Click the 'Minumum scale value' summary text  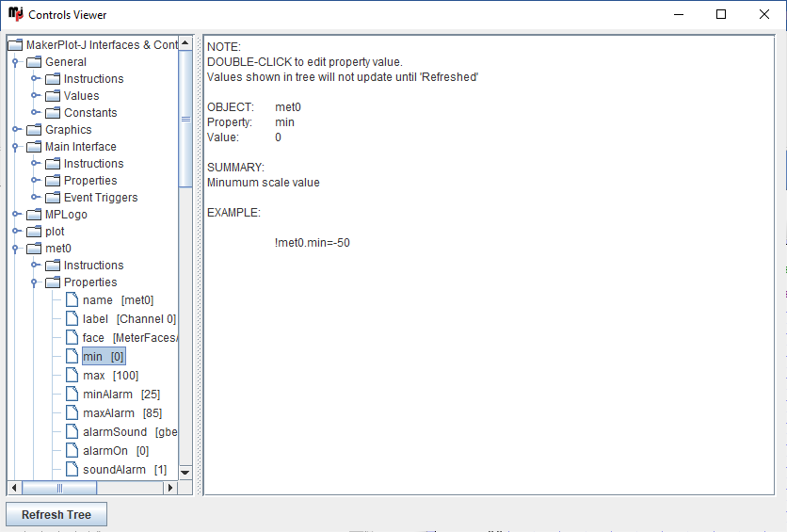click(264, 183)
